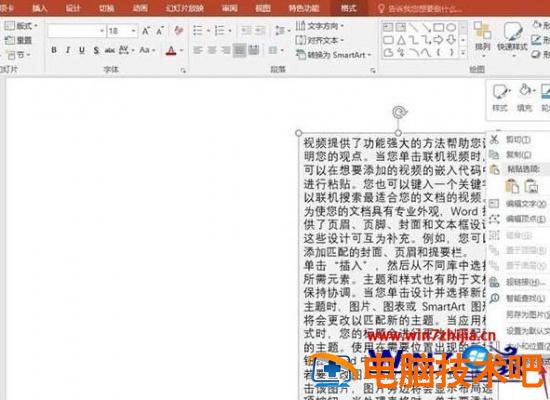Toggle italic formatting button
This screenshot has width=550, height=400.
[x=68, y=50]
